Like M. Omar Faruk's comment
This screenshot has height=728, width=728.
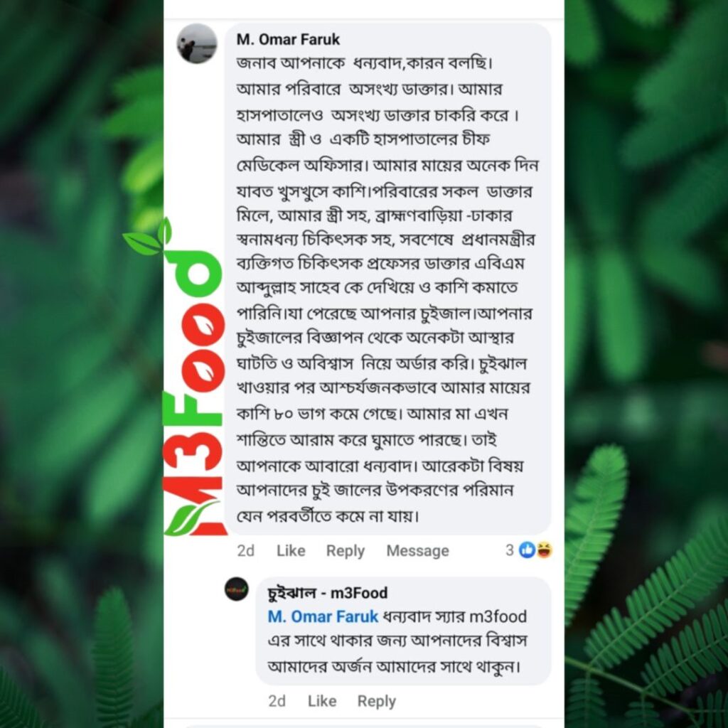291,551
